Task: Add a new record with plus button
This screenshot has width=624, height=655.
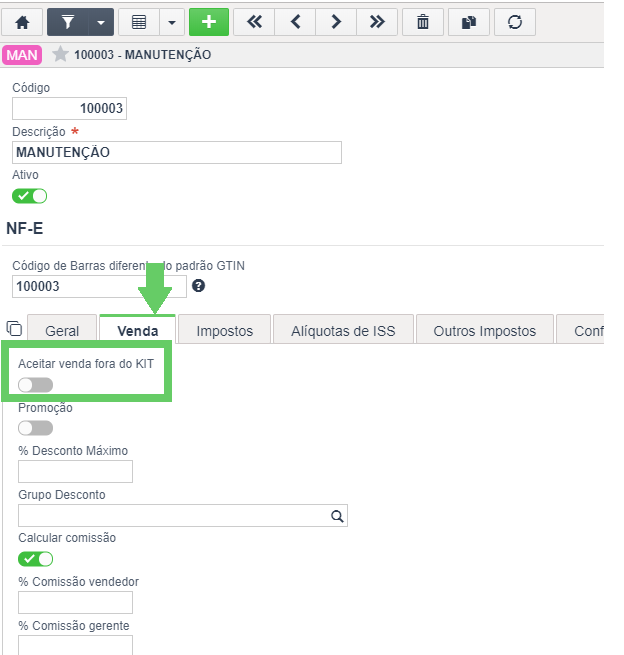Action: click(209, 22)
